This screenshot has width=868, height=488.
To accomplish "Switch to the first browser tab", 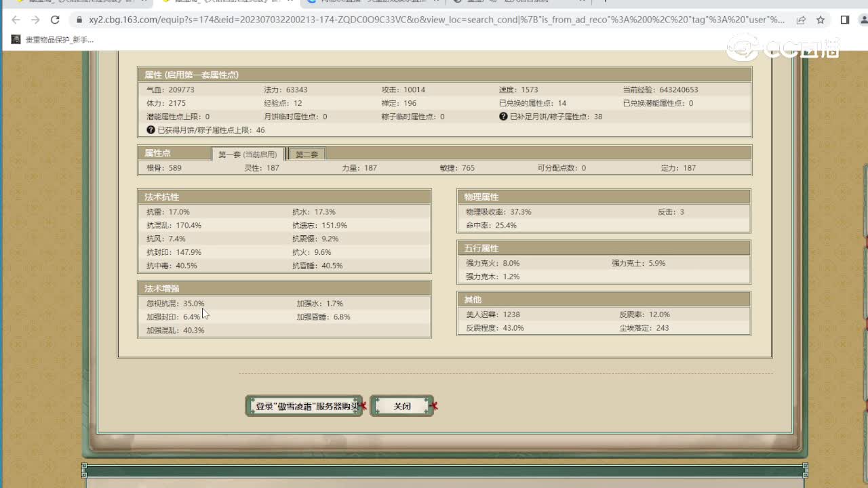I will pos(75,2).
